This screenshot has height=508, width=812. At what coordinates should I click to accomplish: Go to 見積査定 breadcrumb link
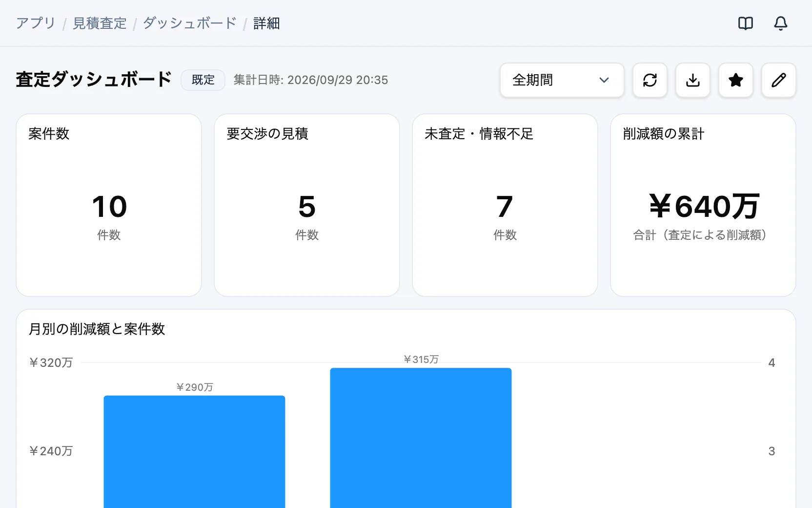[x=100, y=23]
